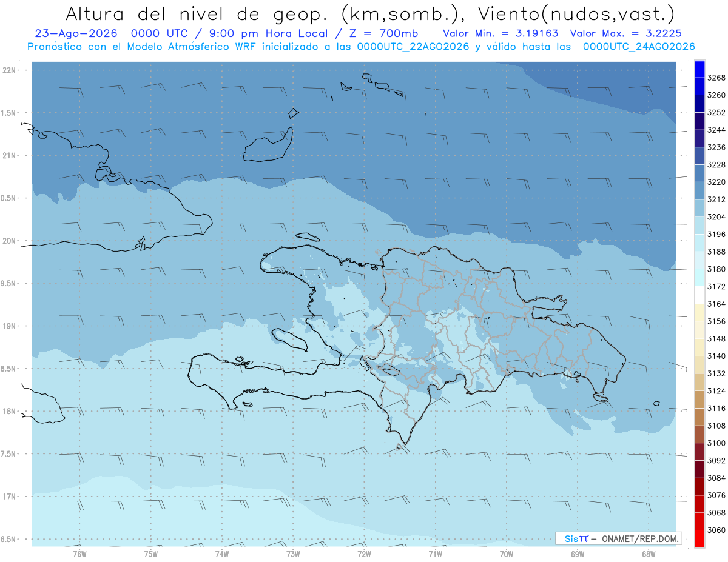Click the '3148' colorbar value

(716, 338)
